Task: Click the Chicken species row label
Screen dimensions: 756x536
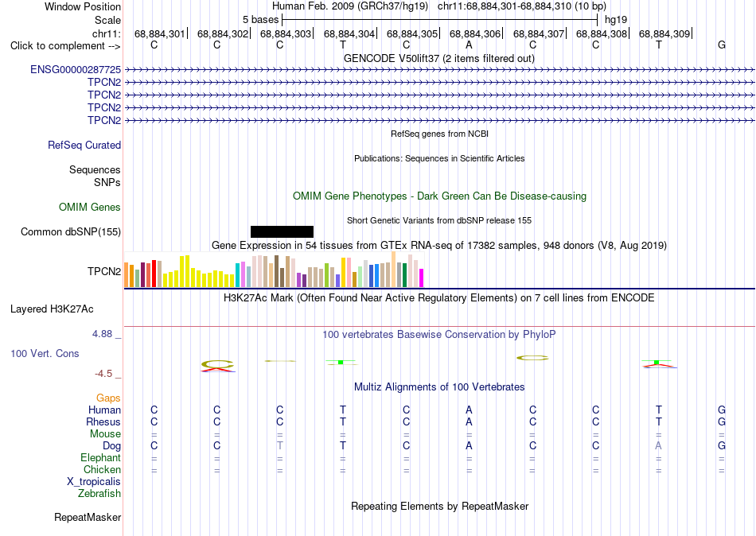Action: coord(102,469)
